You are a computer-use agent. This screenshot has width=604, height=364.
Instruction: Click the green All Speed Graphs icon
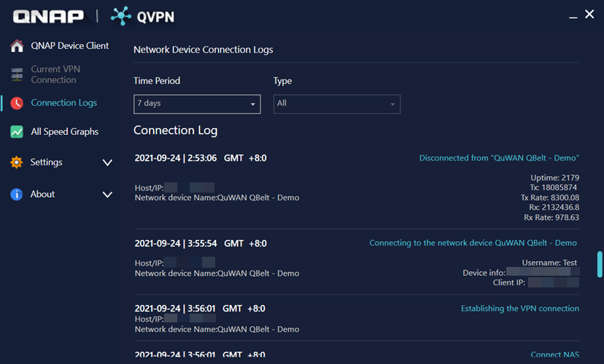coord(17,132)
